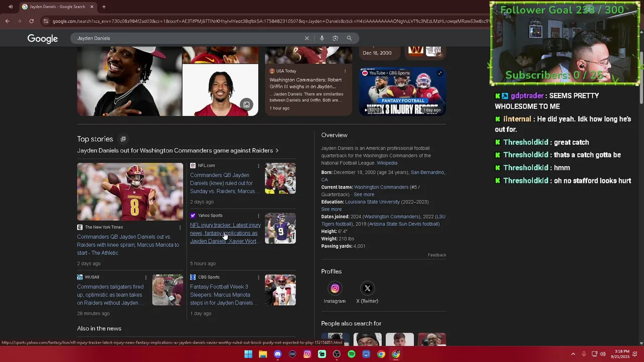
Task: Start voice search with microphone icon
Action: 322,38
